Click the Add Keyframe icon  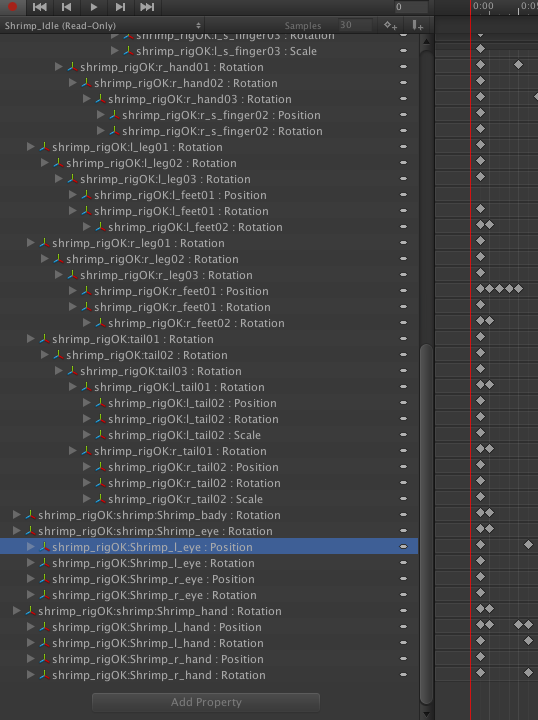pyautogui.click(x=390, y=25)
